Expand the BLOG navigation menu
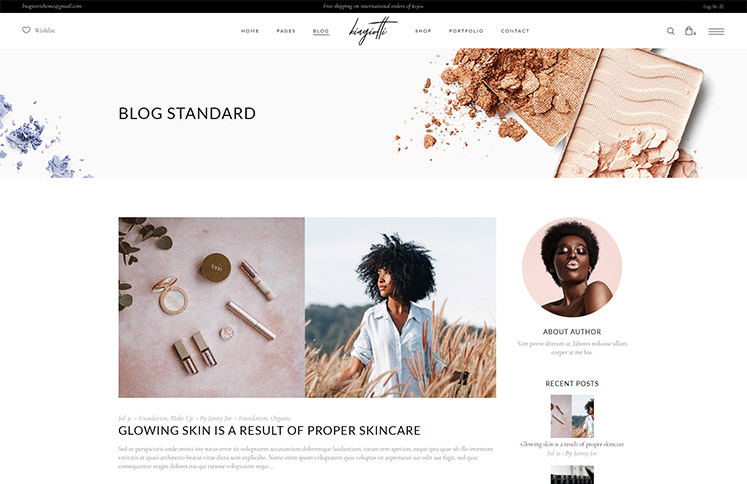This screenshot has height=484, width=747. (x=321, y=31)
